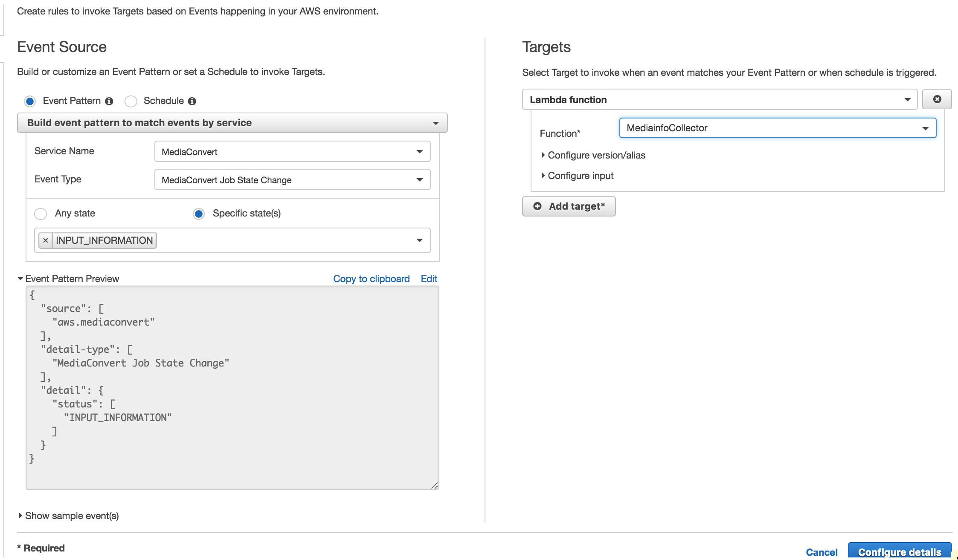Click the preview text area resize handle
The image size is (958, 560).
[x=434, y=485]
